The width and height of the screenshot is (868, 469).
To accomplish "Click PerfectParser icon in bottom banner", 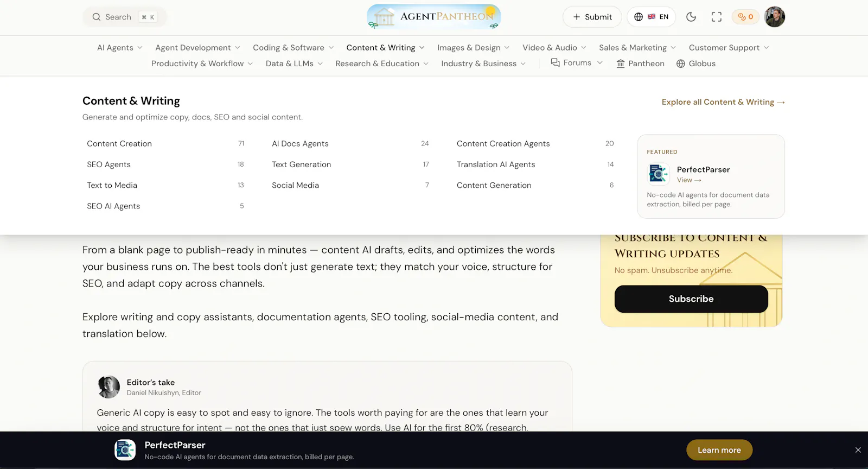I will click(125, 450).
